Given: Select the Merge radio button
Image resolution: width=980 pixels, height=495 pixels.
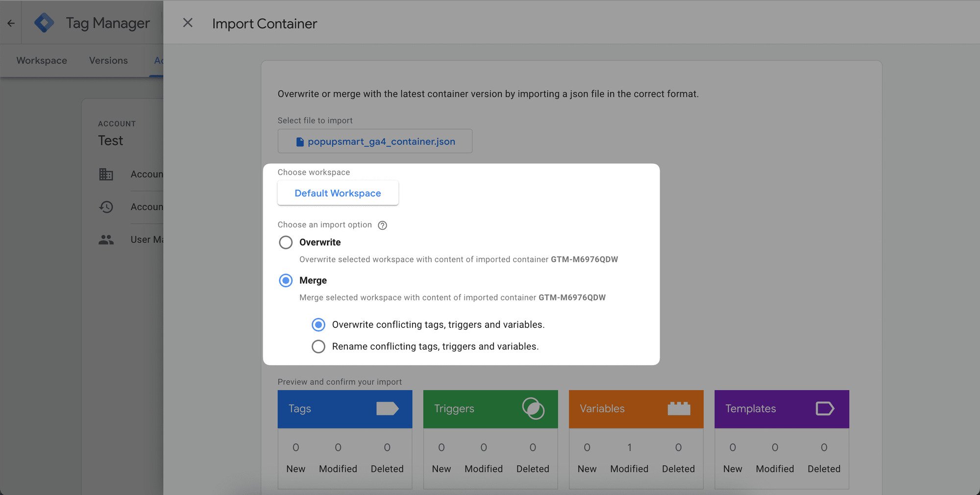Looking at the screenshot, I should pos(286,280).
